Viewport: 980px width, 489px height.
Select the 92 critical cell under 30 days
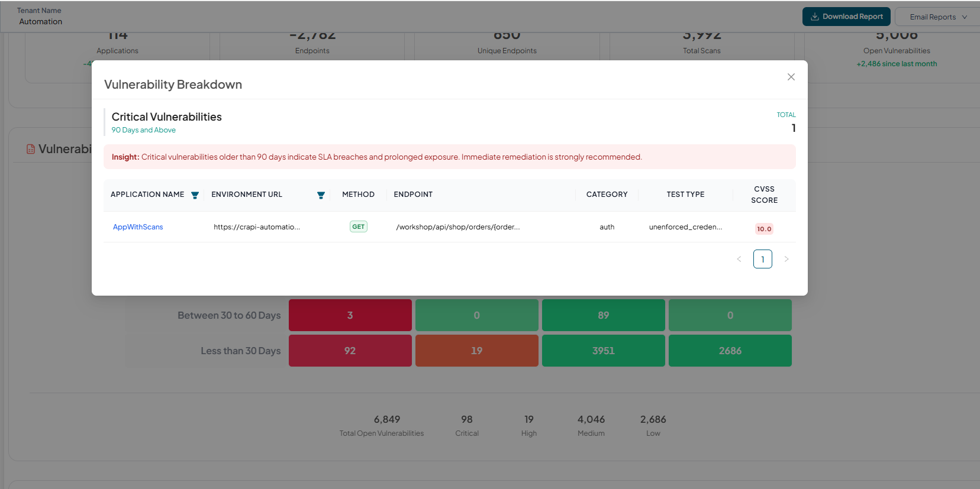(x=350, y=351)
